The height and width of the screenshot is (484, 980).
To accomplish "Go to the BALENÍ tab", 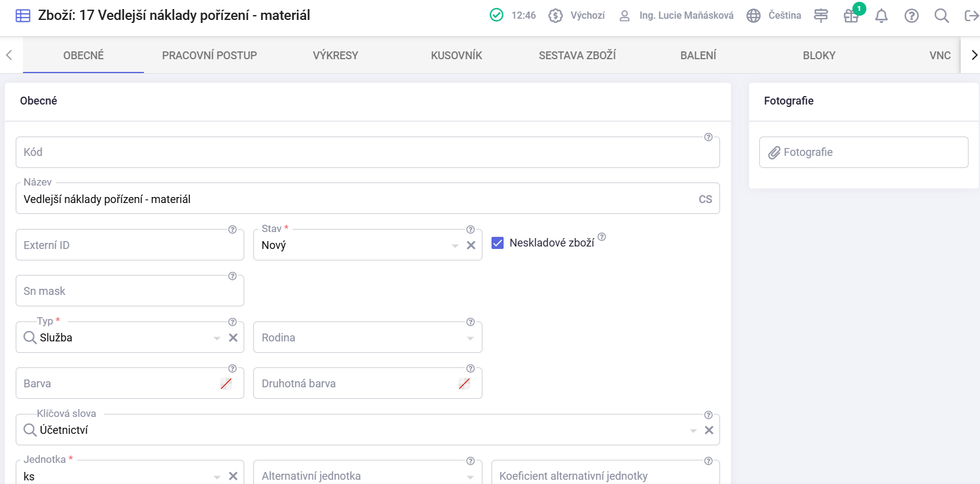I will pos(698,56).
